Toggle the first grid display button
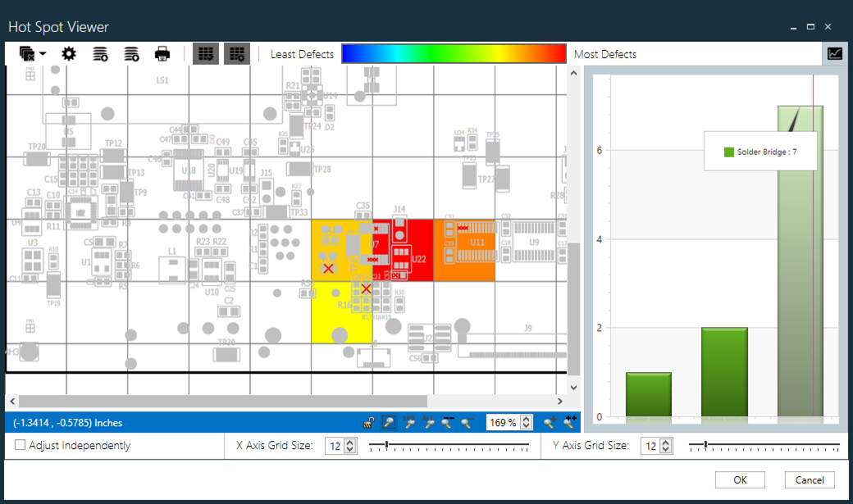Image resolution: width=853 pixels, height=504 pixels. tap(205, 53)
